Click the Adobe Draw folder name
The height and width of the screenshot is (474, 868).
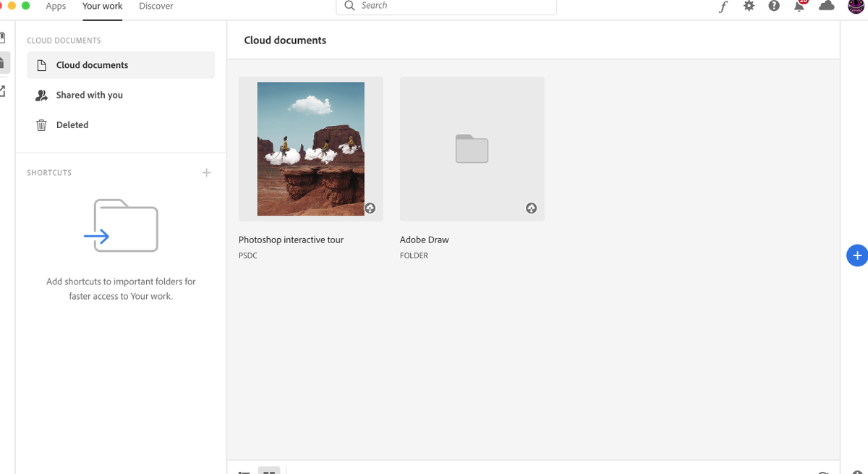[x=425, y=240]
